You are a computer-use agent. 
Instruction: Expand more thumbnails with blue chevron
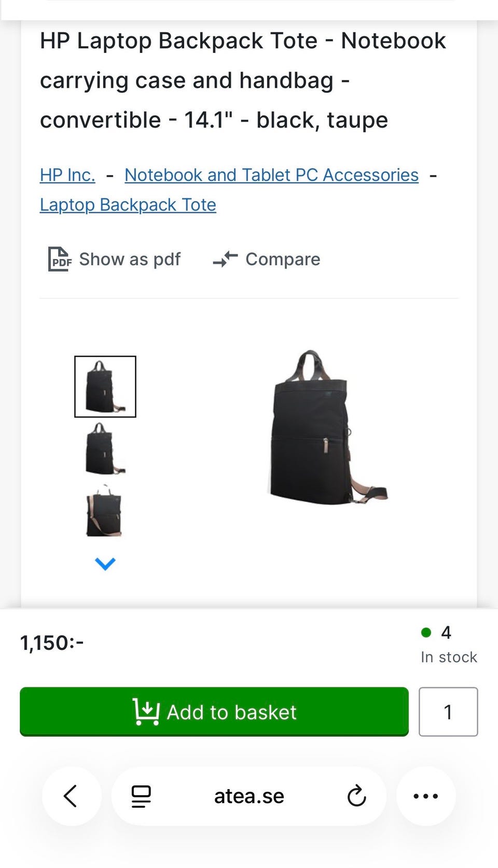pyautogui.click(x=105, y=564)
